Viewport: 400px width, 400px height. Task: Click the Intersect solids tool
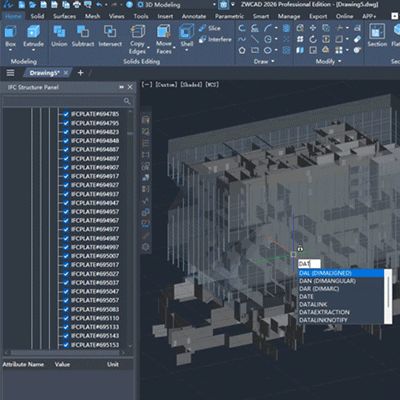pos(110,36)
